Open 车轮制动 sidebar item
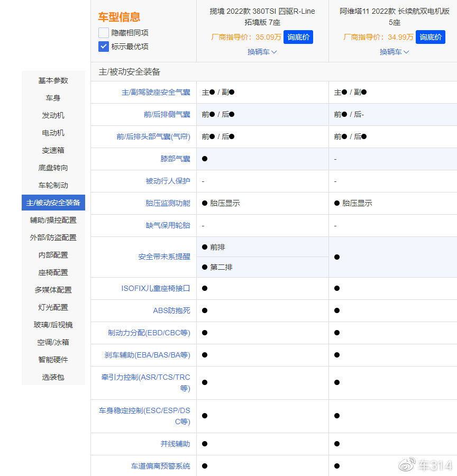The height and width of the screenshot is (476, 457). tap(53, 185)
